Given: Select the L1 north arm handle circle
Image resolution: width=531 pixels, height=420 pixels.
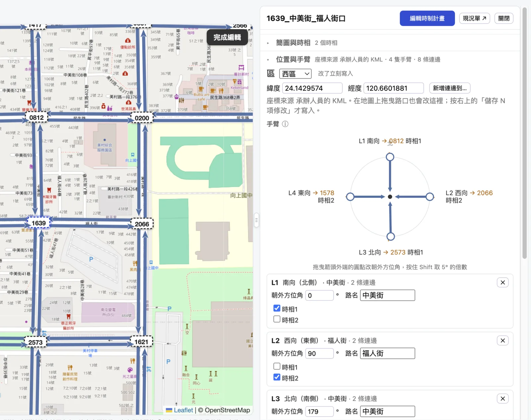Looking at the screenshot, I should coord(390,157).
